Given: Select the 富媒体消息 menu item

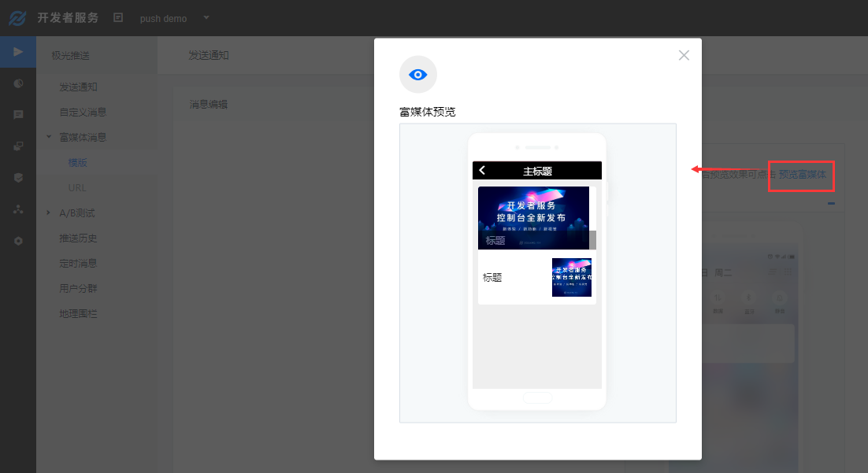Looking at the screenshot, I should pyautogui.click(x=83, y=137).
